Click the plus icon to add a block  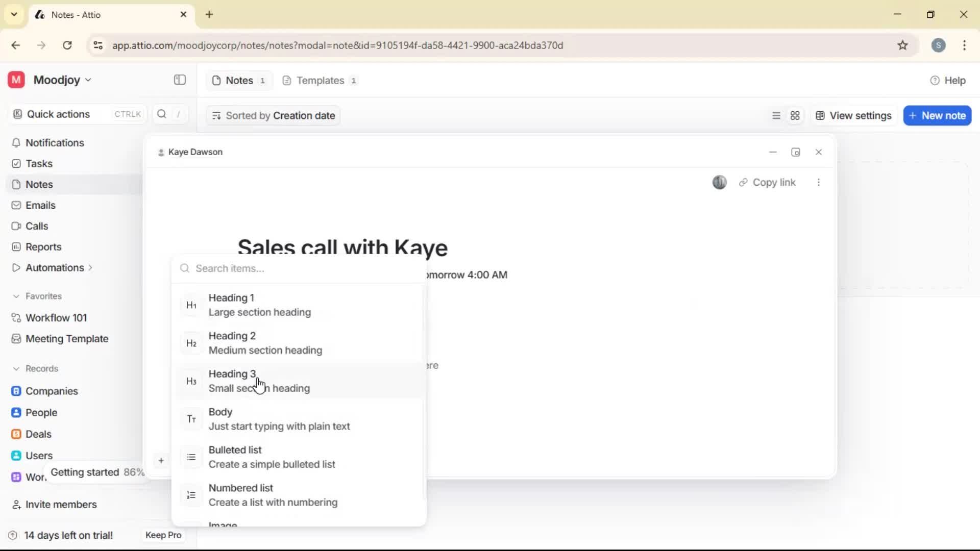[x=161, y=461]
